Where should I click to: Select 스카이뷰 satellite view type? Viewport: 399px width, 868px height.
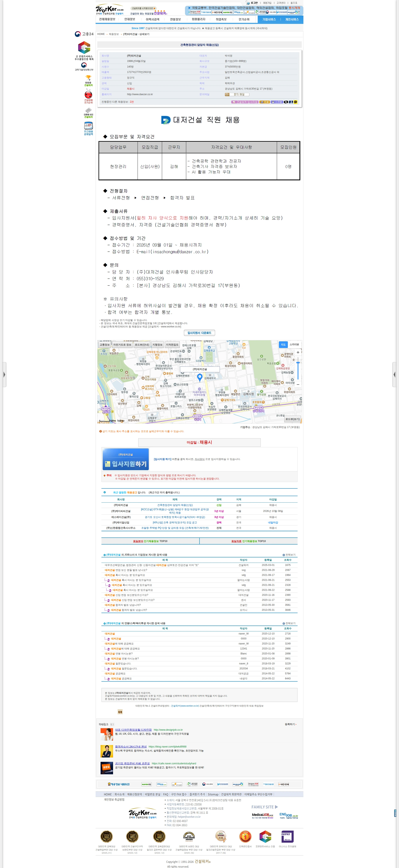coord(294,345)
